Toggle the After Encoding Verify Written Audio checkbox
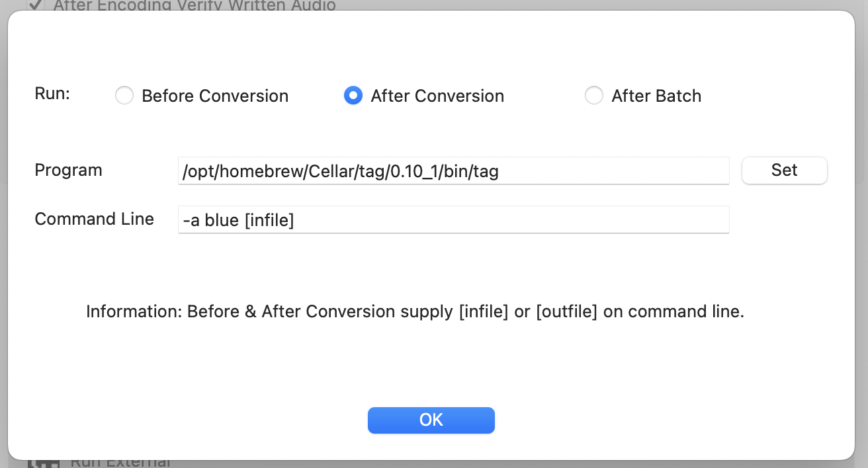Screen dimensions: 868x468 click(x=35, y=5)
